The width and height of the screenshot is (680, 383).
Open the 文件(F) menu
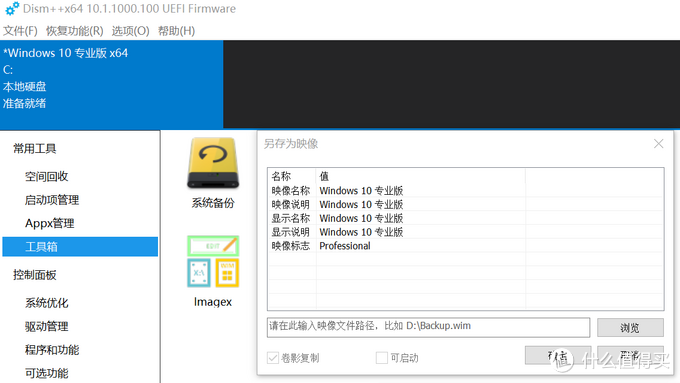tap(20, 31)
